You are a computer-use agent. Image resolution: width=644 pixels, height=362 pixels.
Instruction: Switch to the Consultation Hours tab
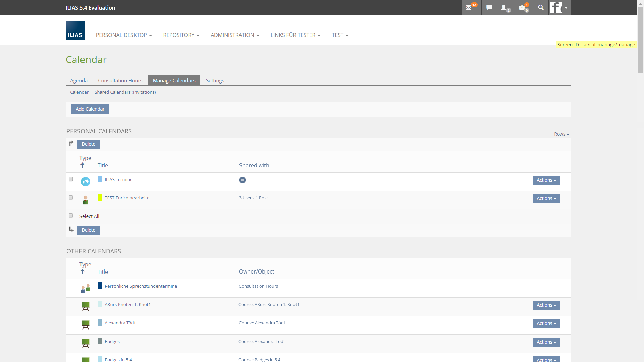120,80
